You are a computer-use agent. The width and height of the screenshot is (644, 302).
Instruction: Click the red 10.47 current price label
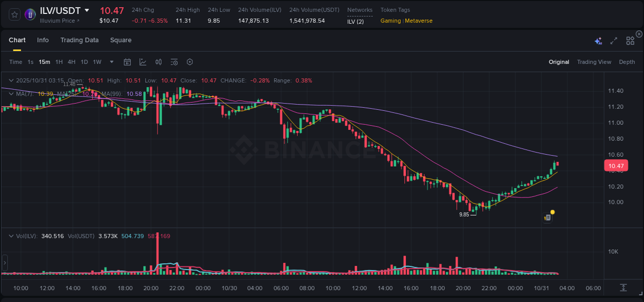coord(616,165)
